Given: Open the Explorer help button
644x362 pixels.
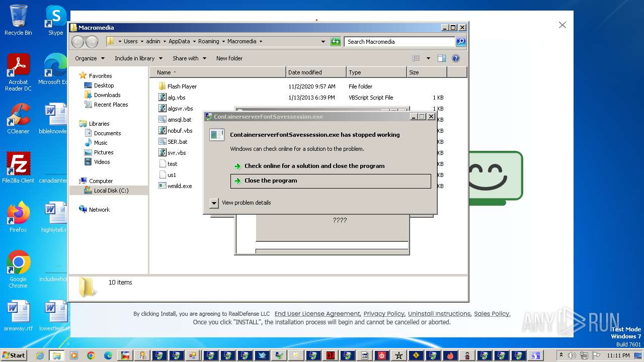Looking at the screenshot, I should click(456, 58).
